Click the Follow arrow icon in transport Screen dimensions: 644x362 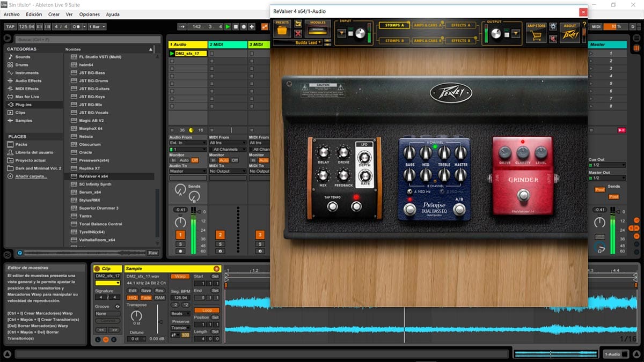[x=182, y=26]
